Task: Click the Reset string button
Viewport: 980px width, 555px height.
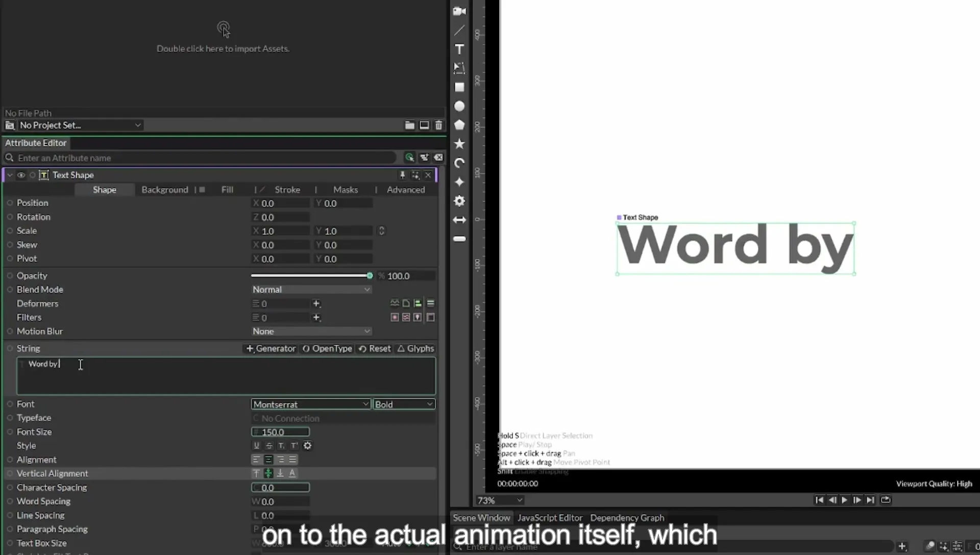Action: [375, 348]
